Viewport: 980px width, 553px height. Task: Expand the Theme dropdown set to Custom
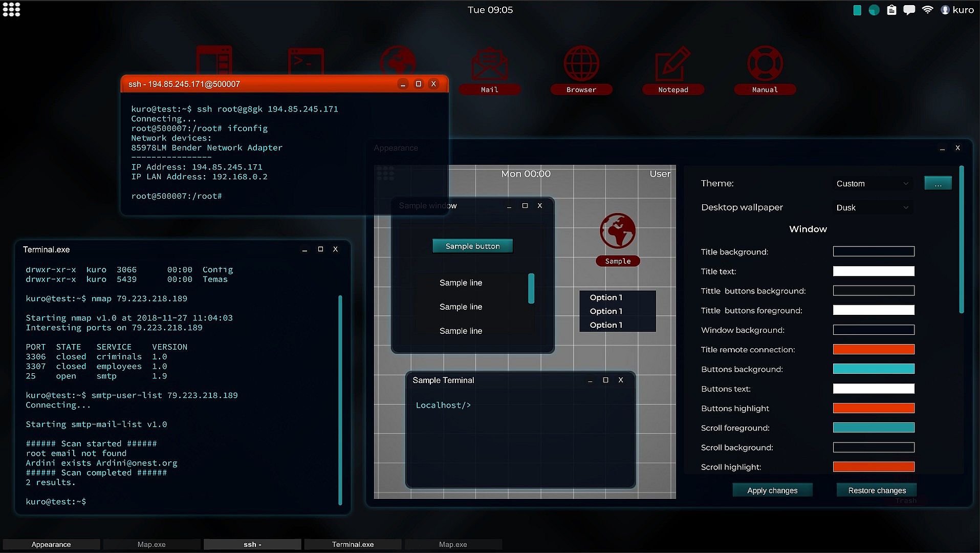pyautogui.click(x=873, y=183)
